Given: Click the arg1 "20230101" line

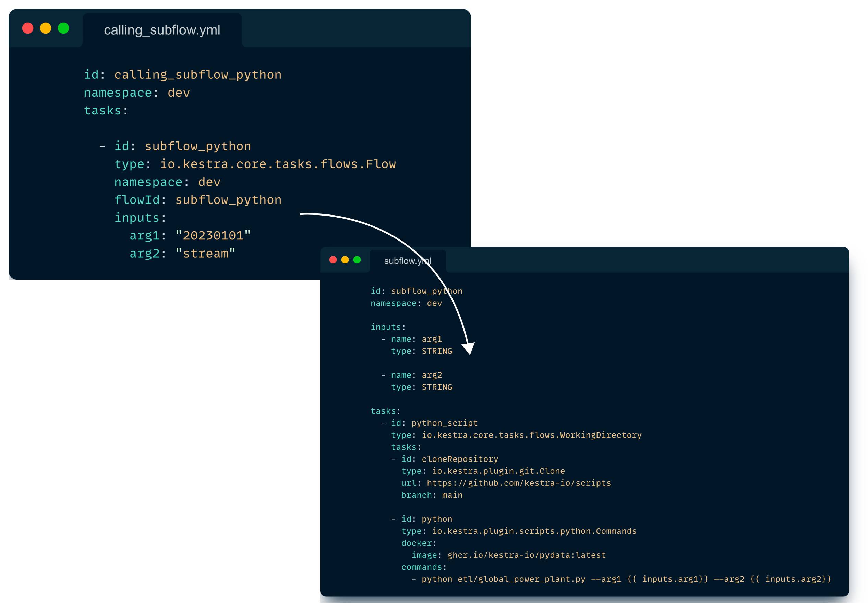Looking at the screenshot, I should tap(190, 236).
